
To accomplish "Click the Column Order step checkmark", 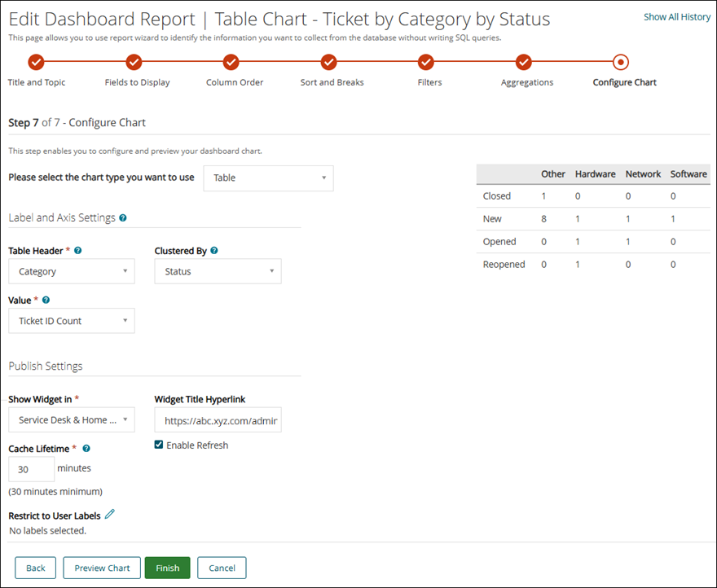I will [x=231, y=62].
